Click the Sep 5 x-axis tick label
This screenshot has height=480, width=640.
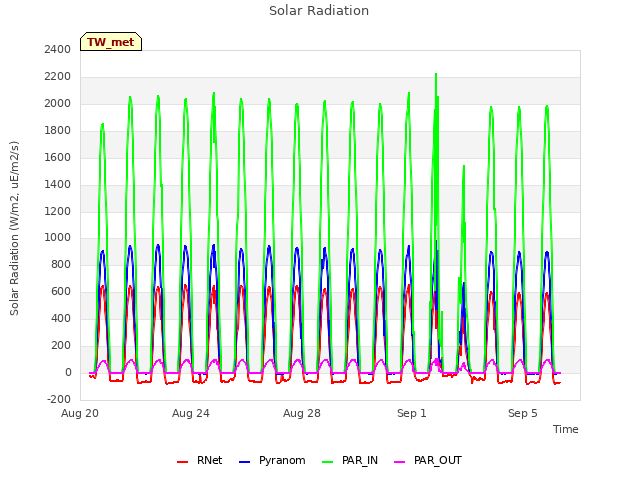pyautogui.click(x=522, y=413)
